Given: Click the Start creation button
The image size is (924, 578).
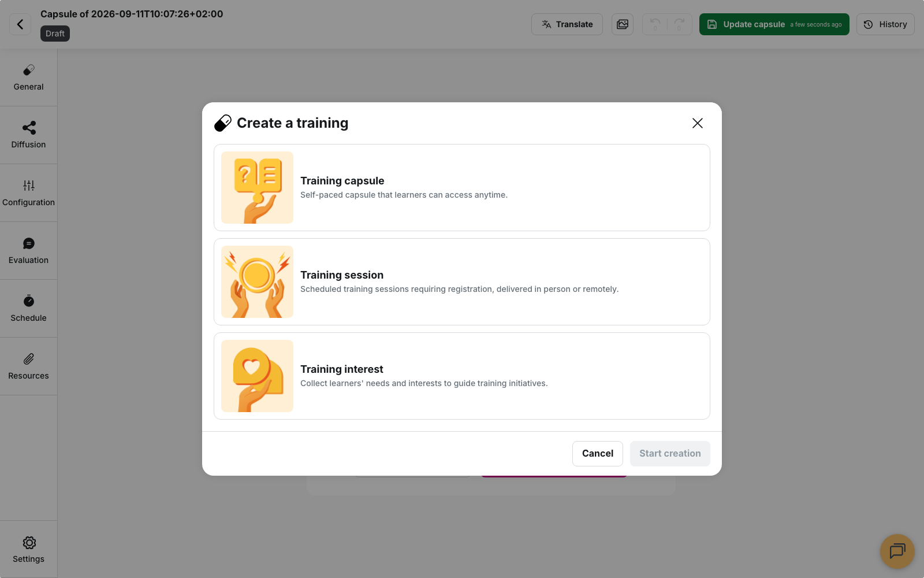Looking at the screenshot, I should [x=670, y=454].
